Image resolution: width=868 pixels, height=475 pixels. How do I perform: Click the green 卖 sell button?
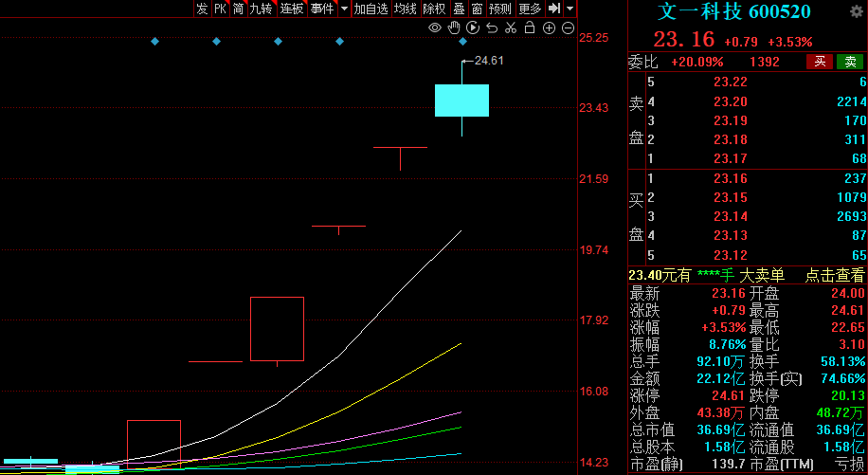850,62
